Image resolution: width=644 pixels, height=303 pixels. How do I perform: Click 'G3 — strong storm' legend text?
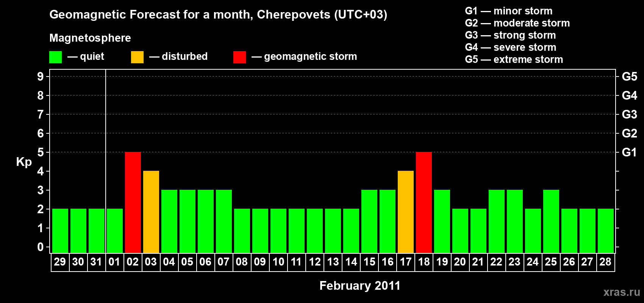click(x=511, y=35)
